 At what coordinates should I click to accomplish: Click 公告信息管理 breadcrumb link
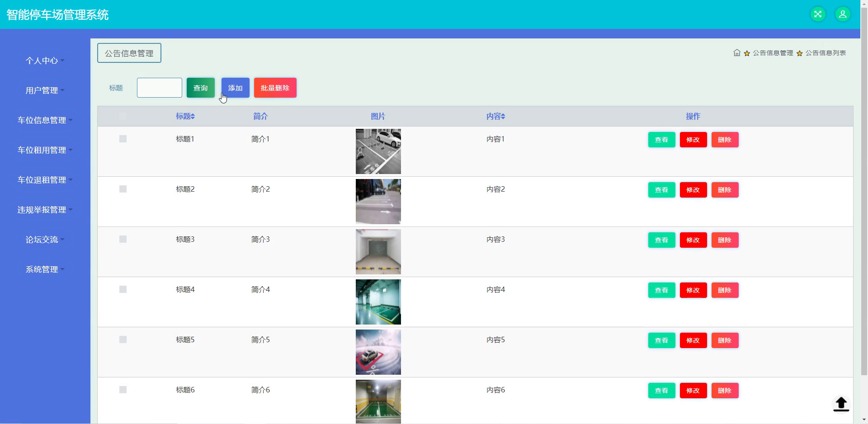(773, 53)
